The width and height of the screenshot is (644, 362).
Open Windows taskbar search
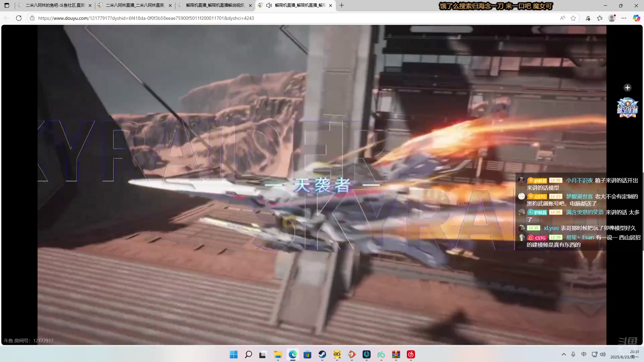click(249, 354)
